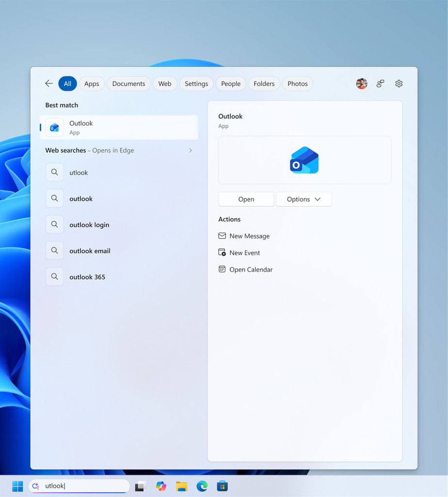
Task: Click the linked accounts icon beside avatar
Action: tap(380, 83)
